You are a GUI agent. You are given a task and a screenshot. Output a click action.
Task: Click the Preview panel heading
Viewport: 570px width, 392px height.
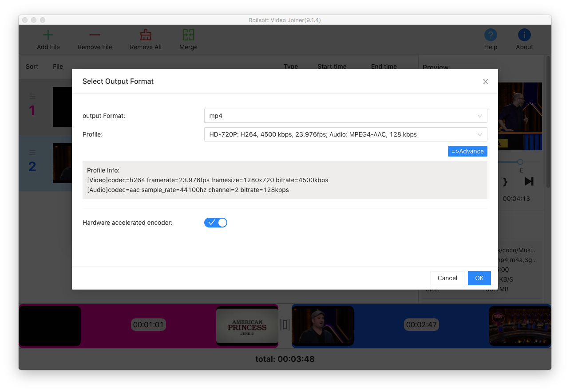(x=435, y=67)
